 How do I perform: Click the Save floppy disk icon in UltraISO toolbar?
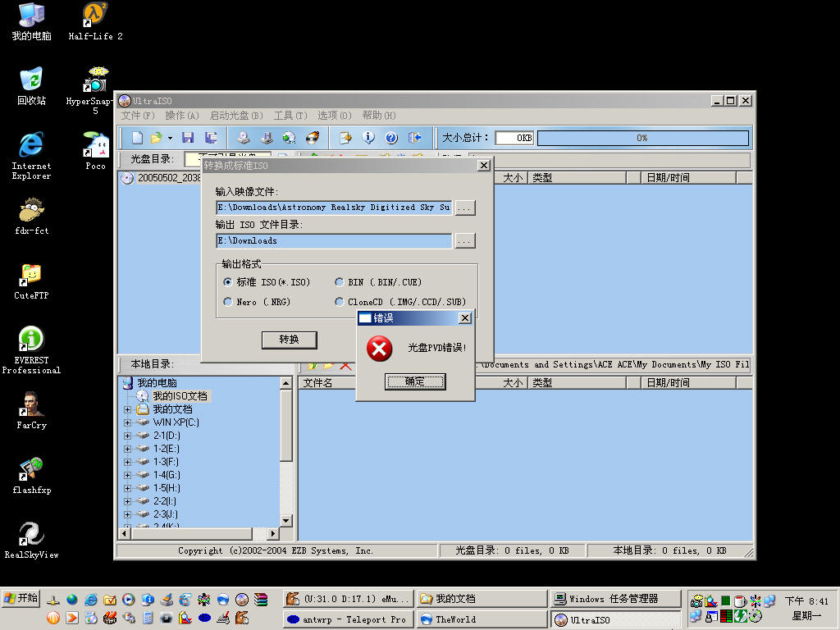point(188,138)
